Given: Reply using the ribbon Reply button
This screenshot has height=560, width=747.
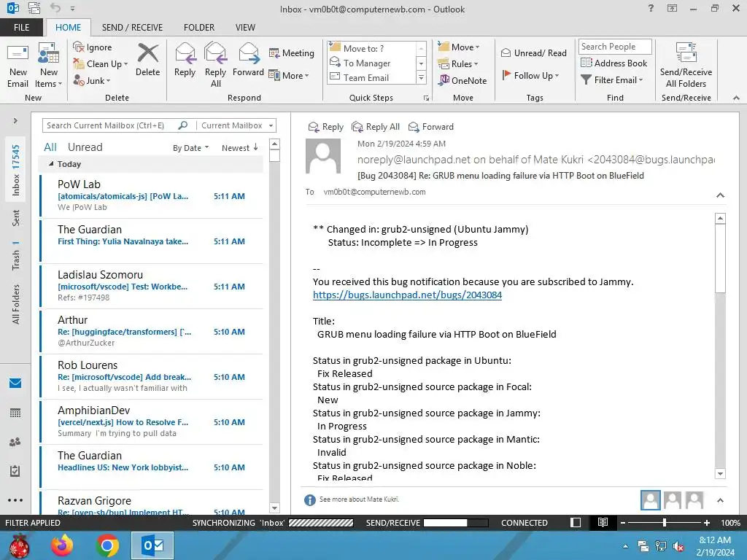Looking at the screenshot, I should tap(185, 60).
